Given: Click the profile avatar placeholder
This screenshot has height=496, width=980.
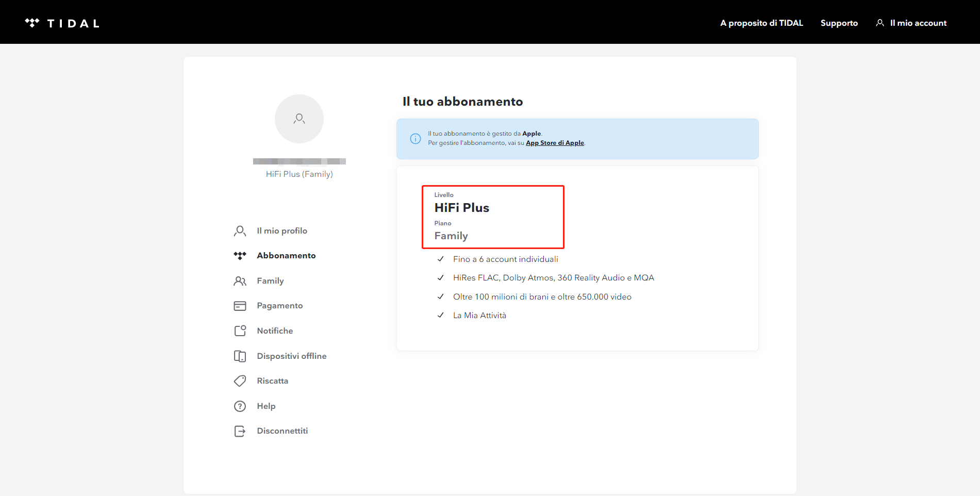Looking at the screenshot, I should pos(299,119).
